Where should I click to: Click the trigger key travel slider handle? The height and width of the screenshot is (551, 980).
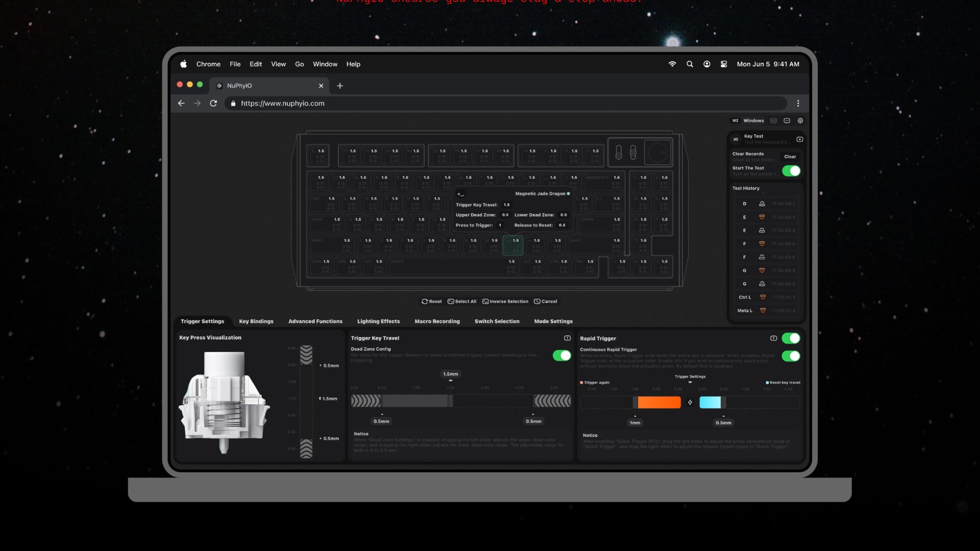click(450, 401)
